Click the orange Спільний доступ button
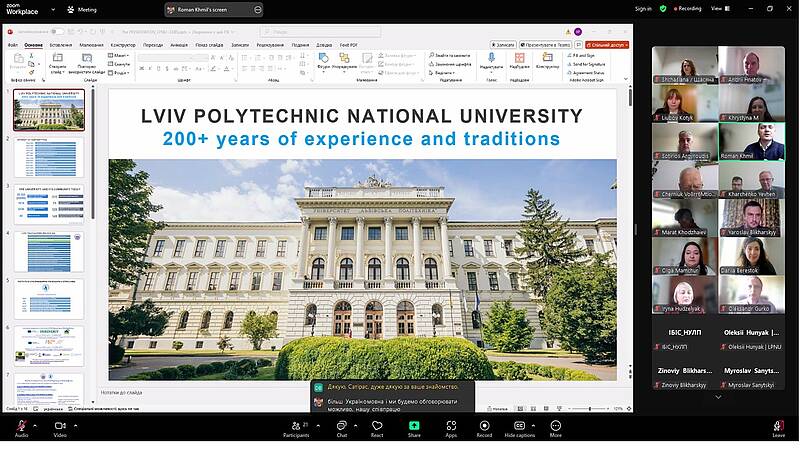The image size is (800, 450). 607,45
